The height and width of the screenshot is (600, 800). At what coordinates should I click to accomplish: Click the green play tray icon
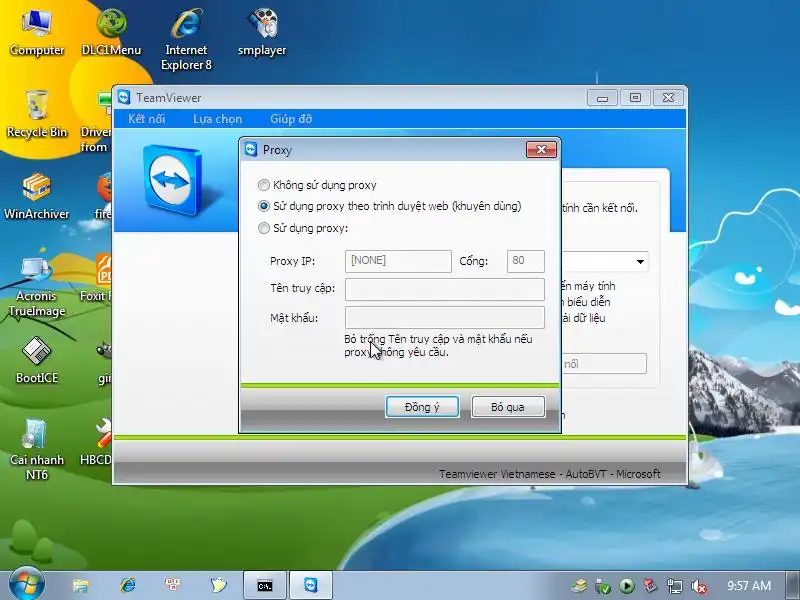627,586
